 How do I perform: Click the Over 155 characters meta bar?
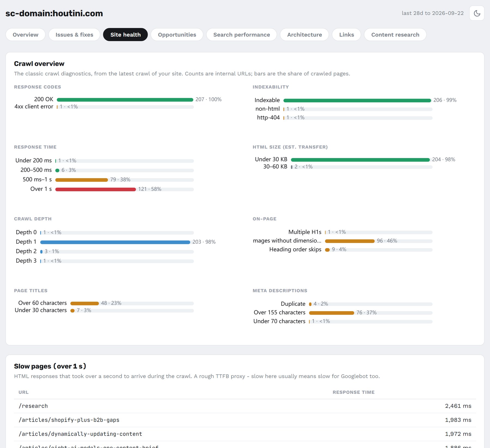[x=332, y=313]
